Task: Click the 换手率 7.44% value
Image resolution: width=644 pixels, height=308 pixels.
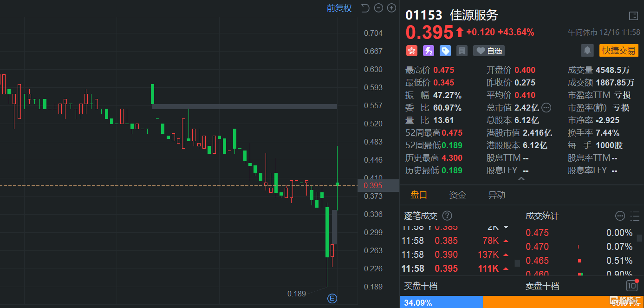Action: [607, 133]
